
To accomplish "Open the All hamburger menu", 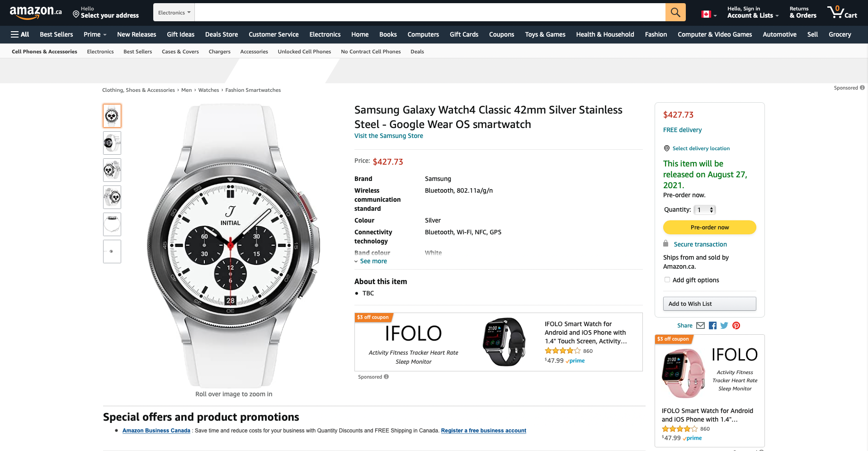I will pyautogui.click(x=20, y=34).
